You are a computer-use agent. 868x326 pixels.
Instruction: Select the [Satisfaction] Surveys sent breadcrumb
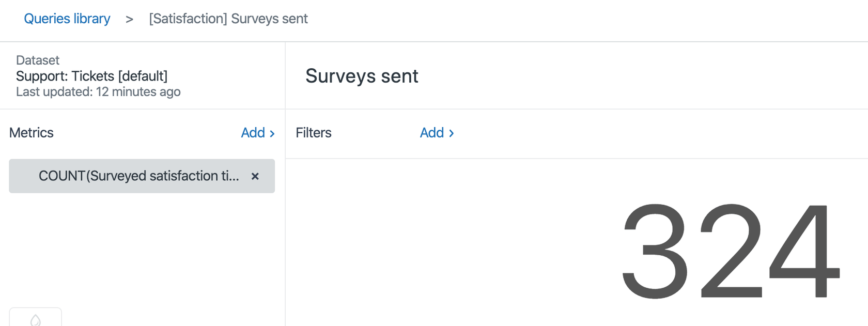(228, 19)
